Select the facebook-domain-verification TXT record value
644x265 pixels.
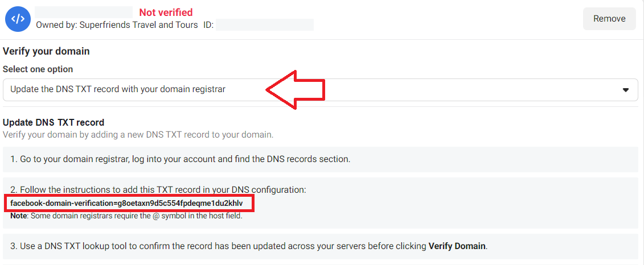click(x=126, y=203)
